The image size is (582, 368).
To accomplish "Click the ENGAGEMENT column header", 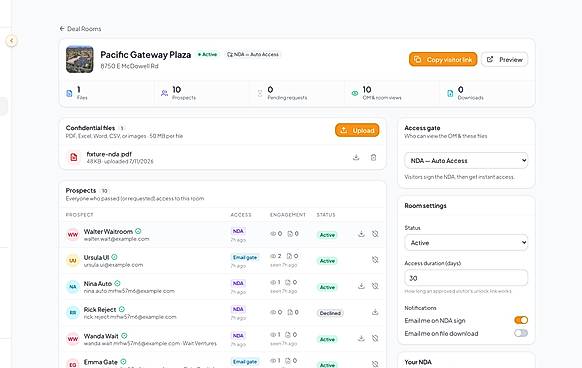I will pos(288,215).
